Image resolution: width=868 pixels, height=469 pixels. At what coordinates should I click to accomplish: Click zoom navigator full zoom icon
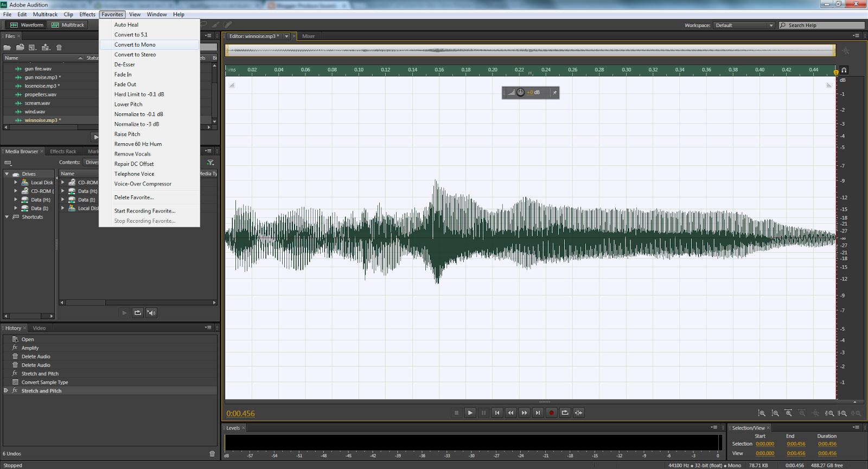pos(846,50)
